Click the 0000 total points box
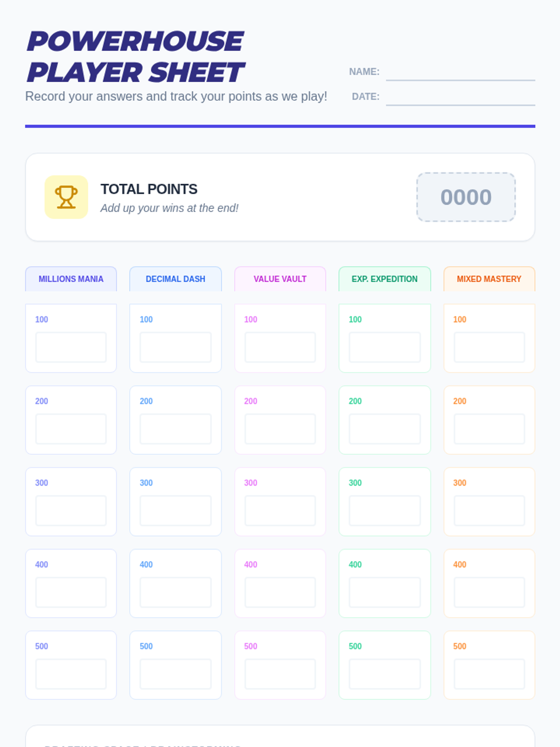560x747 pixels. coord(466,197)
